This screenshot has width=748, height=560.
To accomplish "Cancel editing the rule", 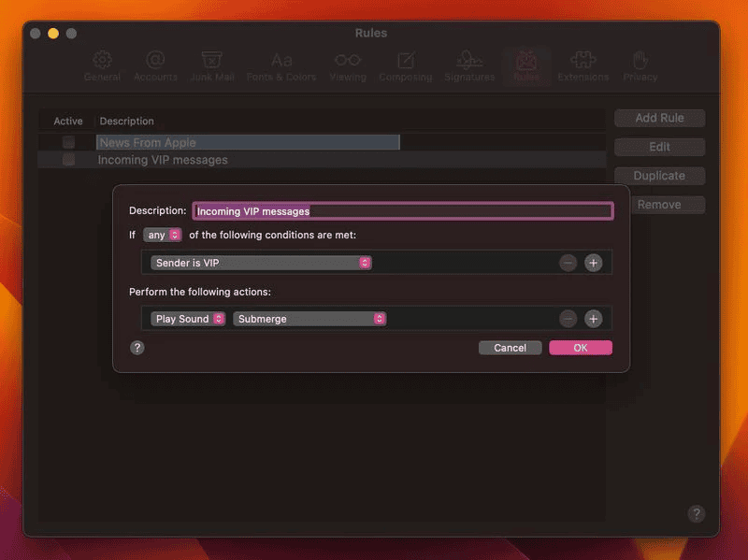I will point(510,348).
